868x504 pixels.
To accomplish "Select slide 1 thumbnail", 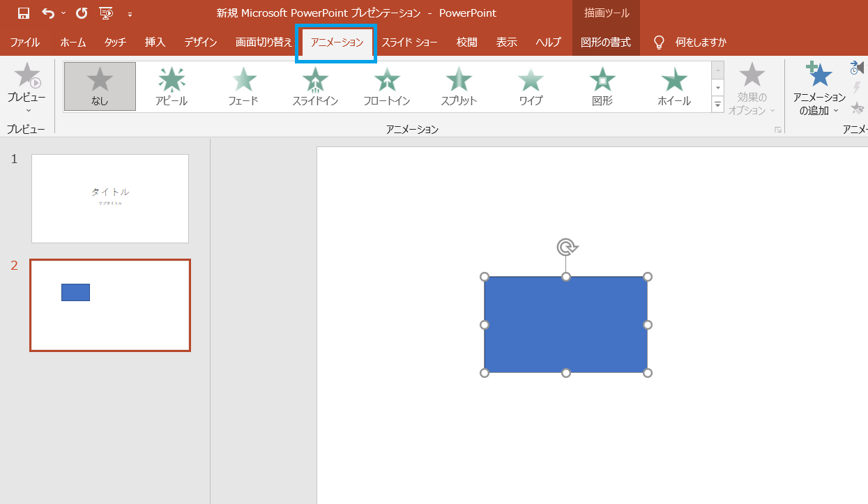I will coord(110,199).
